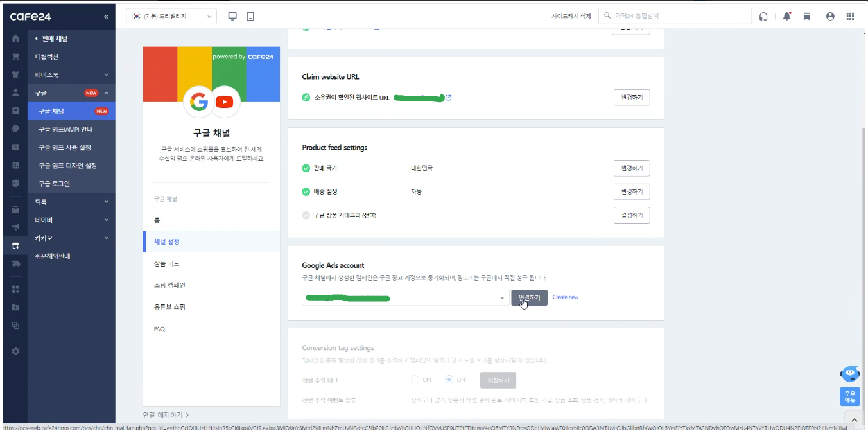Click the Create new link

566,297
